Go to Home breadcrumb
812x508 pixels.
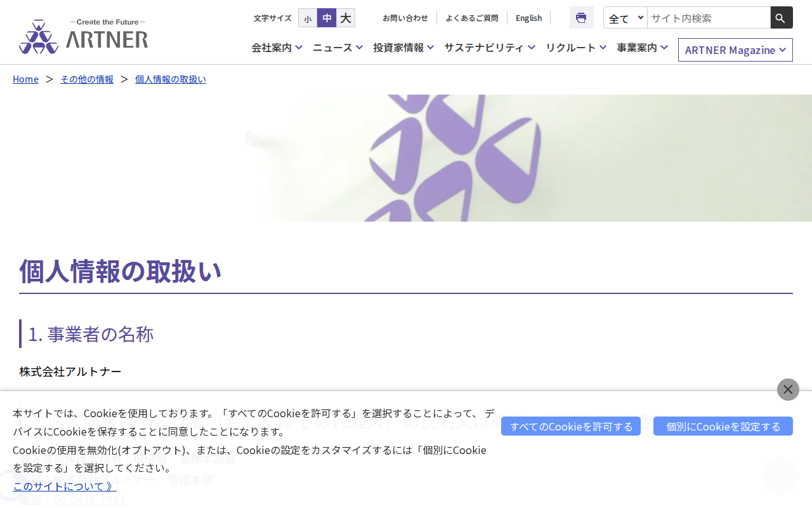pyautogui.click(x=25, y=79)
